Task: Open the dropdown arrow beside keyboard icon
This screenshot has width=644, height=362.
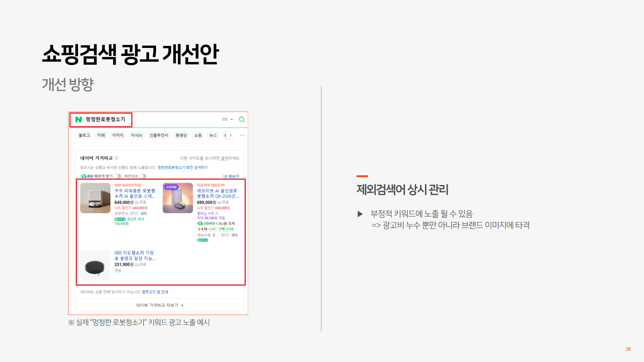Action: [x=232, y=120]
